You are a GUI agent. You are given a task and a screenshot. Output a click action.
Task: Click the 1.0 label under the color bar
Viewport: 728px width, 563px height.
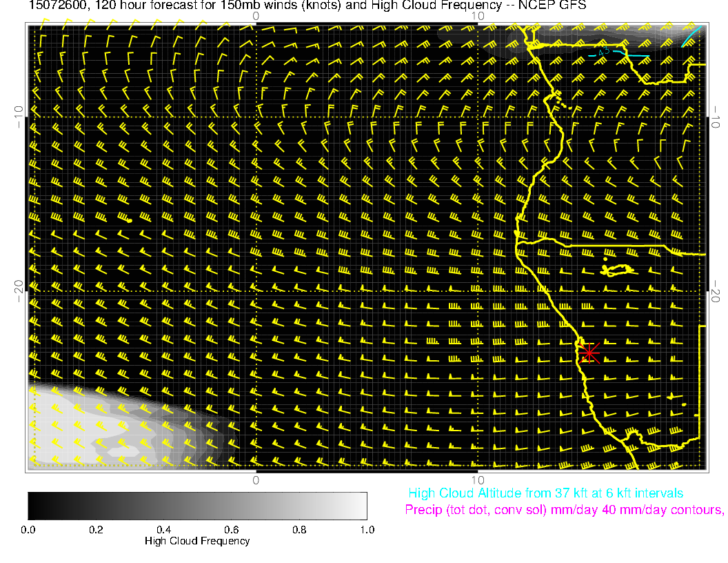pos(367,530)
